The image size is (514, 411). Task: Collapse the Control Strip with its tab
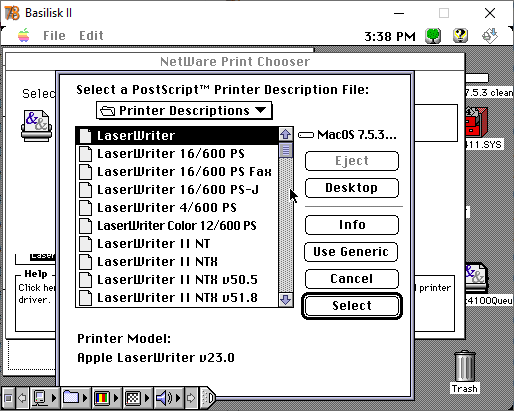208,398
